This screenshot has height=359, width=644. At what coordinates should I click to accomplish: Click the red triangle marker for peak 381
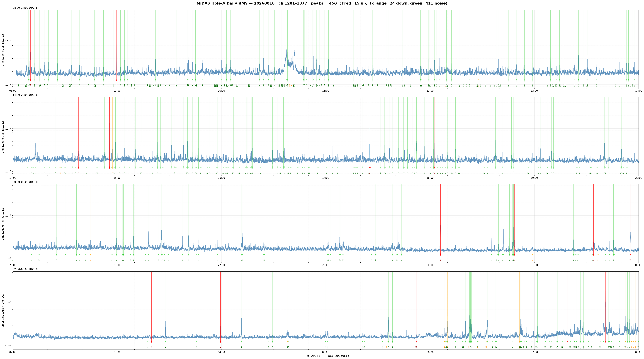[x=416, y=342]
